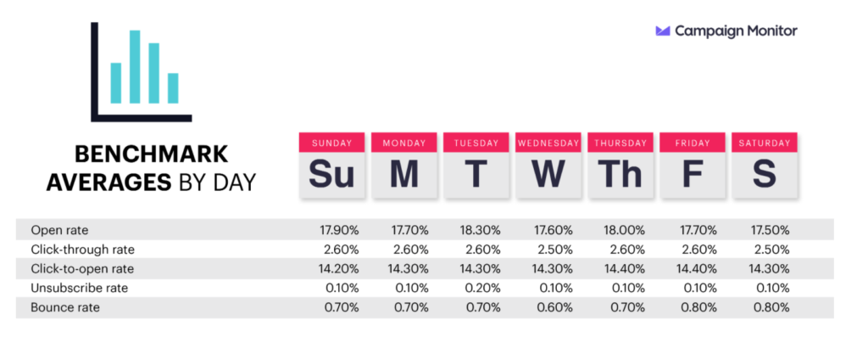Click Tuesday's 0.20% unsubscribe rate value
The width and height of the screenshot is (868, 337).
tap(483, 289)
